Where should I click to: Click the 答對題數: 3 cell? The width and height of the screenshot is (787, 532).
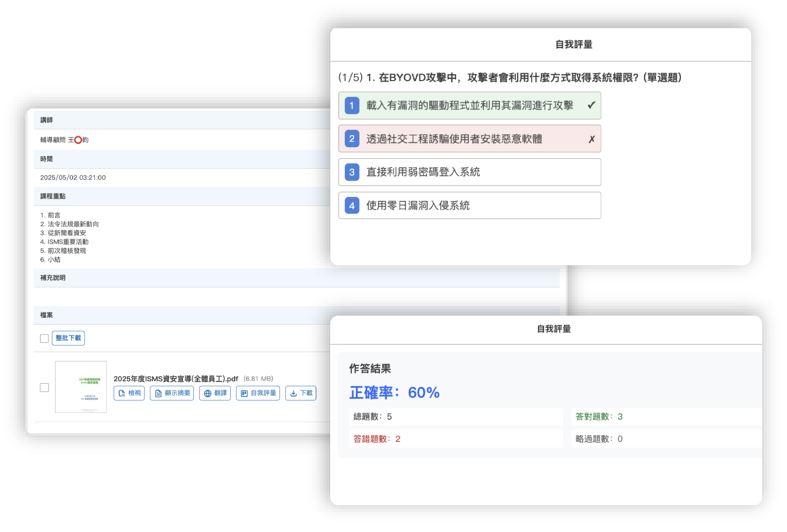[x=667, y=416]
